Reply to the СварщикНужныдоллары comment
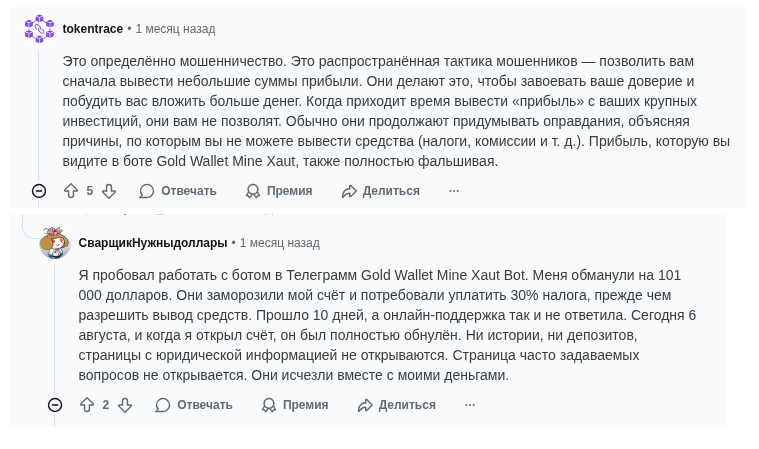This screenshot has height=449, width=759. [194, 405]
